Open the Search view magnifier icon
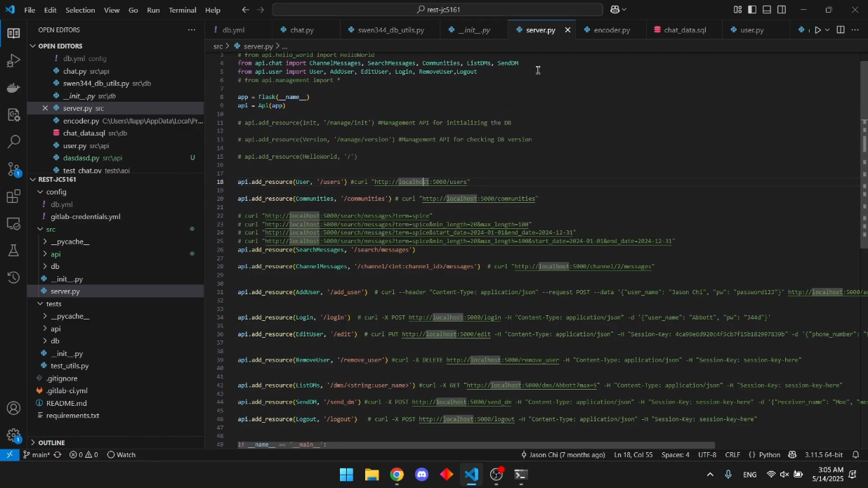This screenshot has height=488, width=868. point(13,142)
